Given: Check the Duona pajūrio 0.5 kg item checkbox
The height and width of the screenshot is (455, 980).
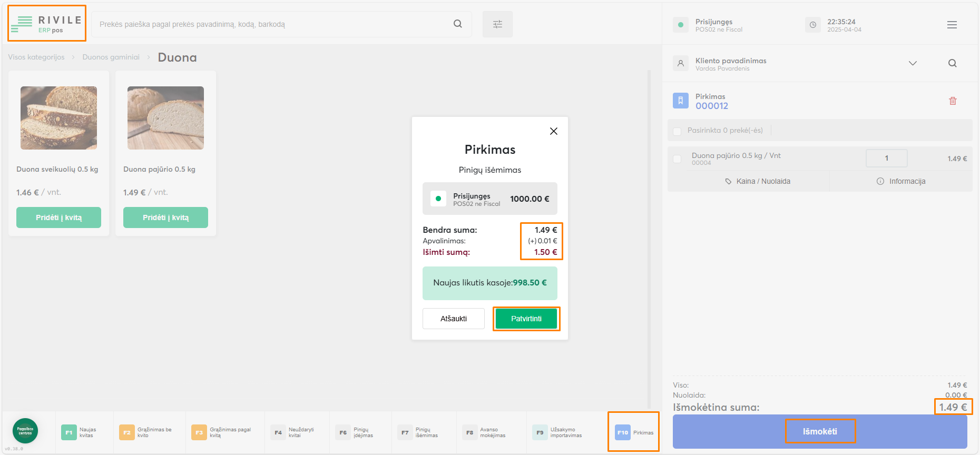Looking at the screenshot, I should point(677,159).
